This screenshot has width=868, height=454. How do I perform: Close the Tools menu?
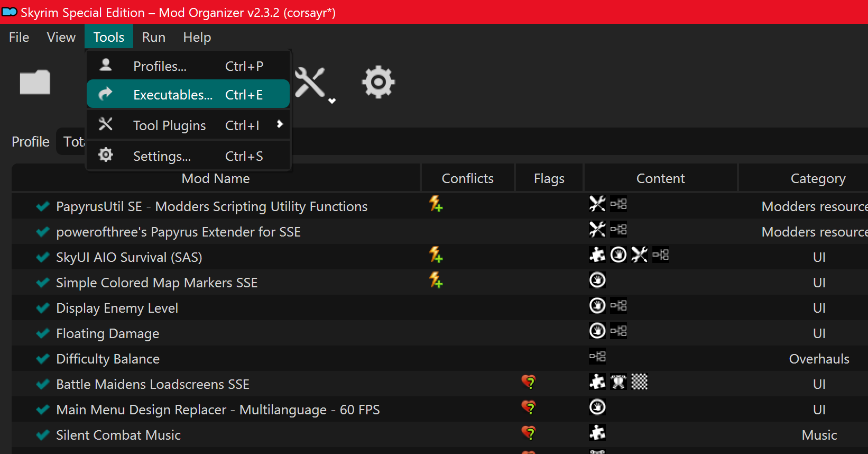(x=109, y=37)
